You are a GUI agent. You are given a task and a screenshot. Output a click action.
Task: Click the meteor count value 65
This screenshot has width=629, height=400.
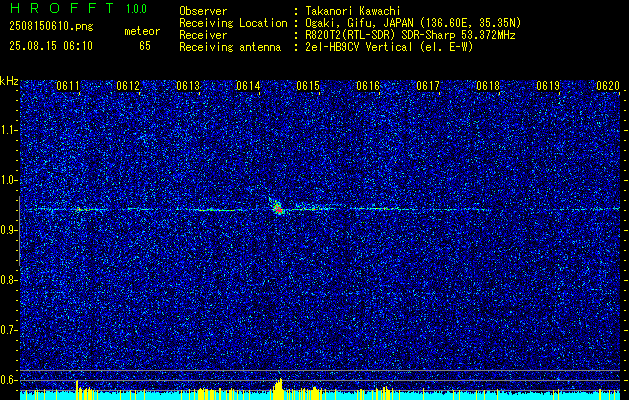pyautogui.click(x=145, y=46)
